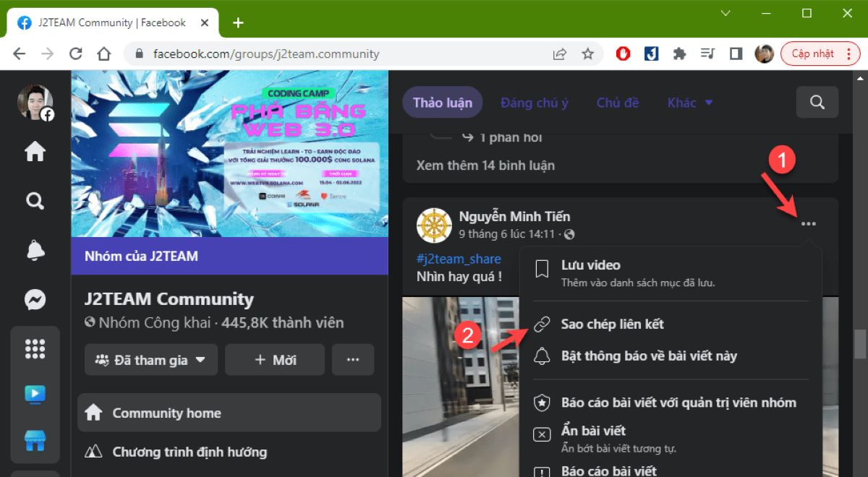Click the post video thumbnail
Viewport: 868px width, 477px height.
click(461, 387)
